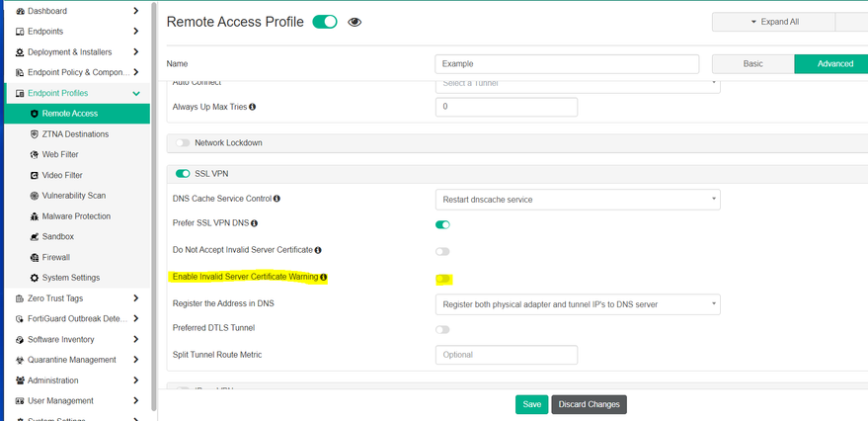
Task: Click the Web Filter globe icon
Action: pyautogui.click(x=35, y=155)
